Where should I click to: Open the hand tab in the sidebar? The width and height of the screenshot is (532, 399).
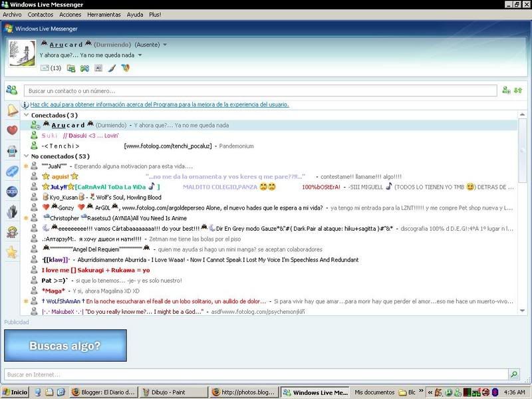pyautogui.click(x=12, y=212)
